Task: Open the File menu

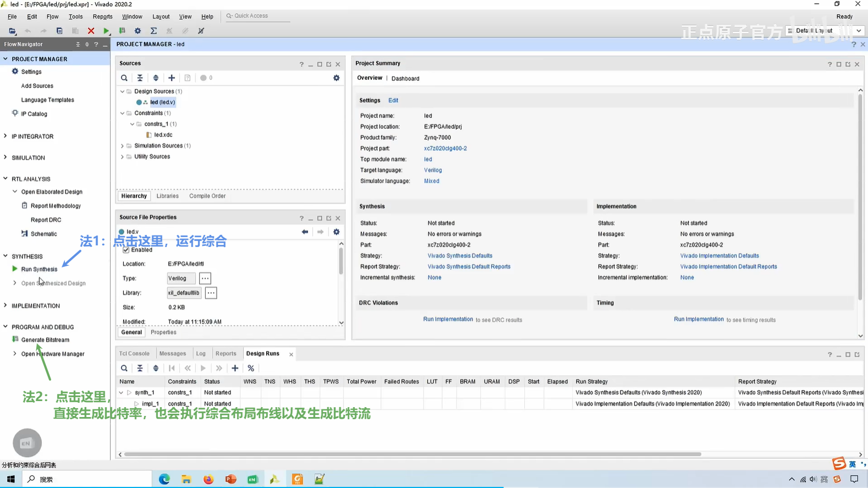Action: 12,17
